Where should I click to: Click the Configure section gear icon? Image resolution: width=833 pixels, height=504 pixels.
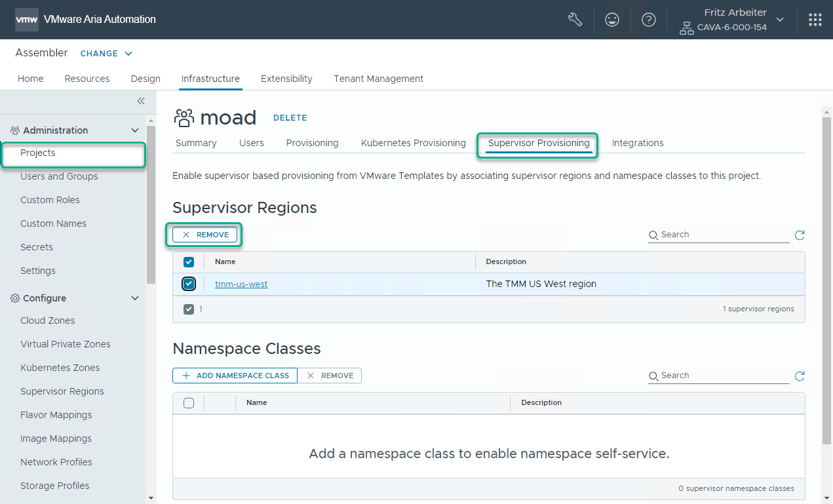(x=15, y=298)
